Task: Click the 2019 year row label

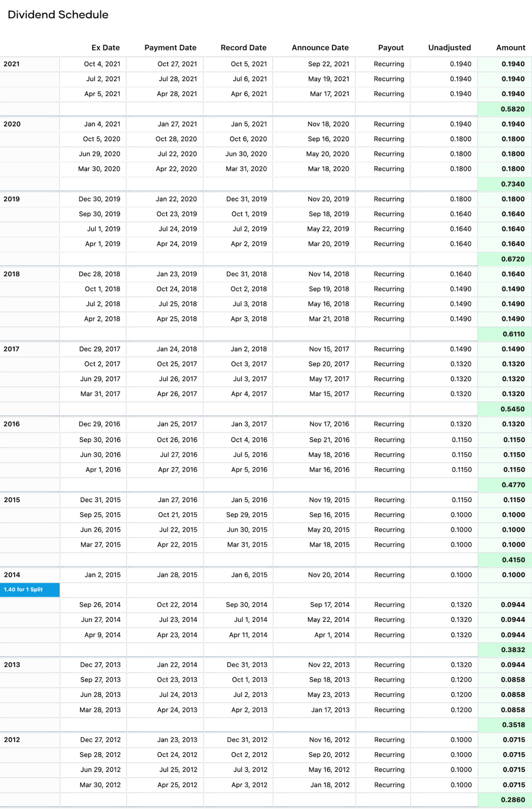Action: point(12,199)
